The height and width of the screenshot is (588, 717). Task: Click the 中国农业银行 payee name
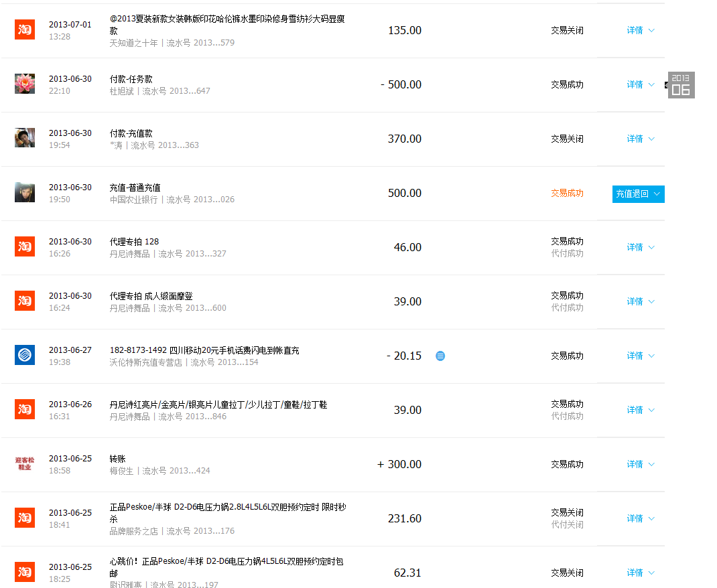coord(134,200)
